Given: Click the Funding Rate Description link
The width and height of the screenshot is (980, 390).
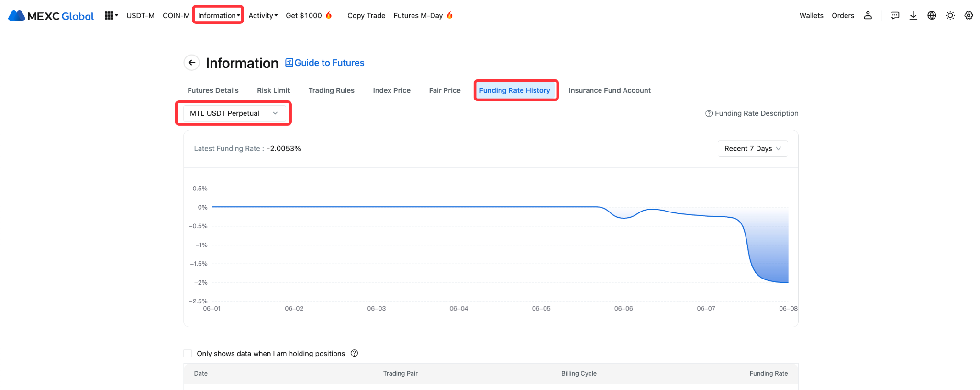Looking at the screenshot, I should click(x=752, y=113).
